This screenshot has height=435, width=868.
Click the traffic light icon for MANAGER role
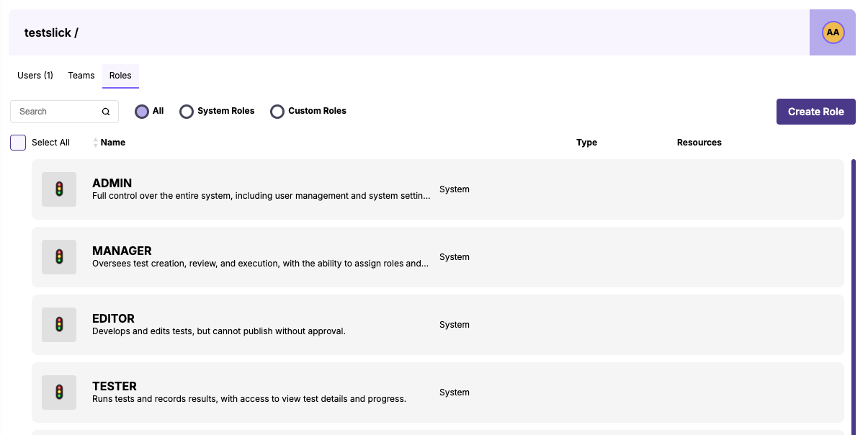59,257
